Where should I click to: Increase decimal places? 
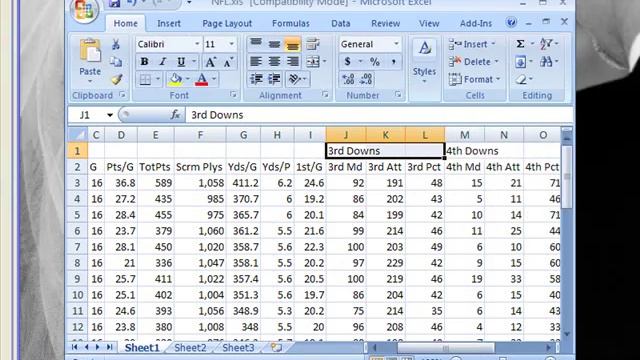pyautogui.click(x=348, y=79)
